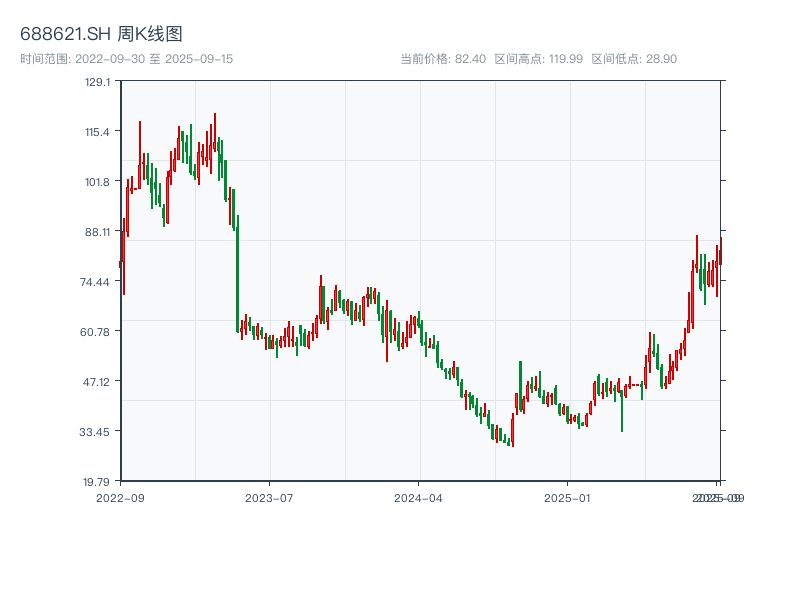This screenshot has height=600, width=800.
Task: Click the y-axis label 33.45
Action: click(x=95, y=432)
